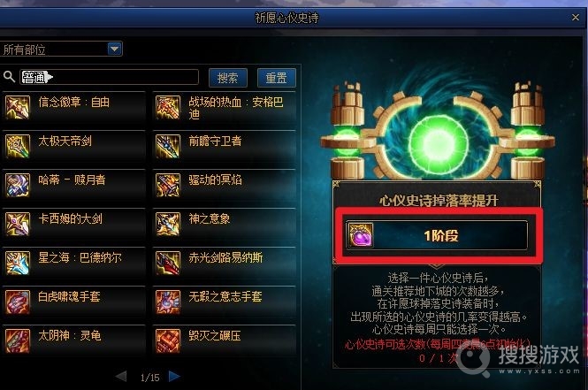Click the purple orb stage icon
588x390 pixels.
tap(361, 235)
